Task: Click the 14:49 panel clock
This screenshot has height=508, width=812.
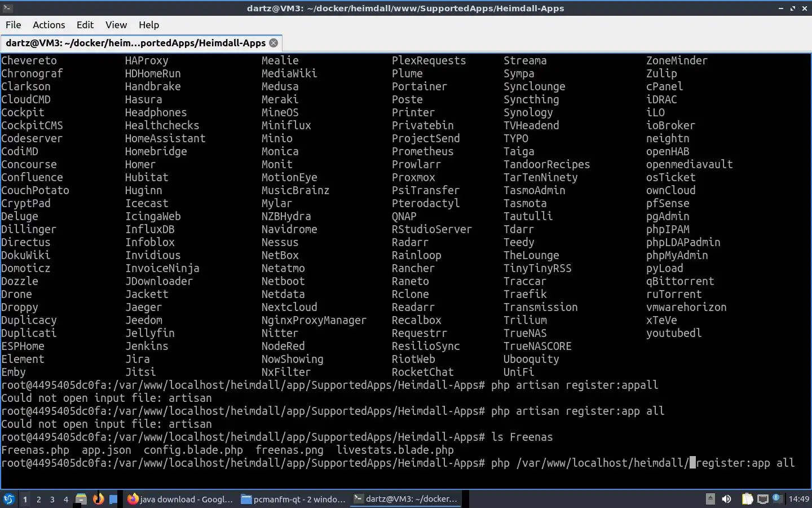Action: click(x=798, y=499)
